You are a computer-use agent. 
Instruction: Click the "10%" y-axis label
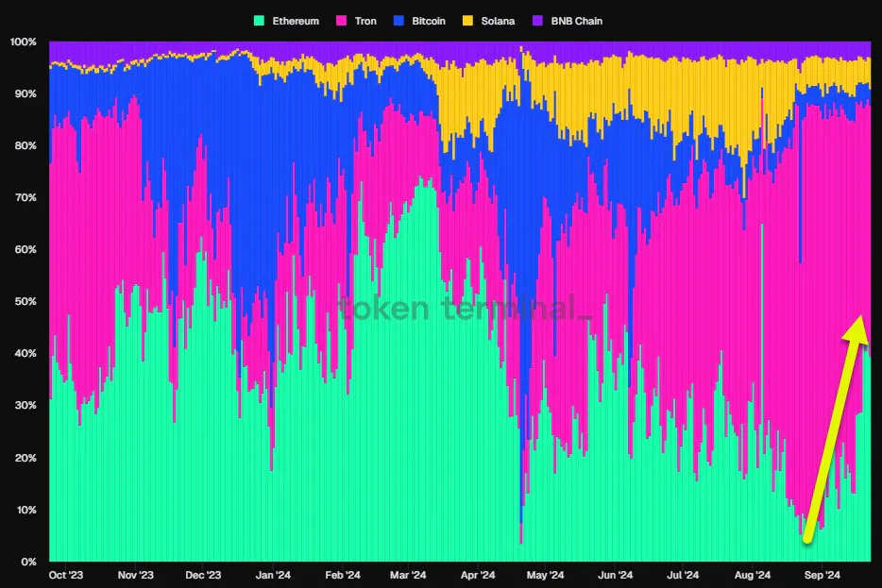pos(25,510)
